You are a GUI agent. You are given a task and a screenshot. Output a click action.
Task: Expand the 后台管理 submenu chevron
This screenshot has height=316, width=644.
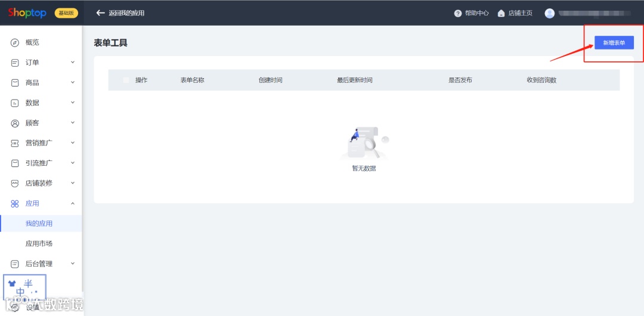[x=73, y=264]
